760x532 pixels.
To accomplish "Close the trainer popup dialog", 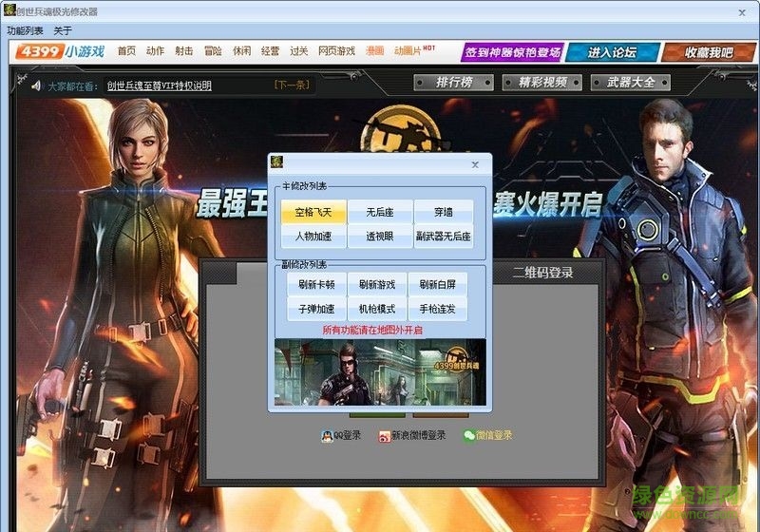I will pos(475,164).
